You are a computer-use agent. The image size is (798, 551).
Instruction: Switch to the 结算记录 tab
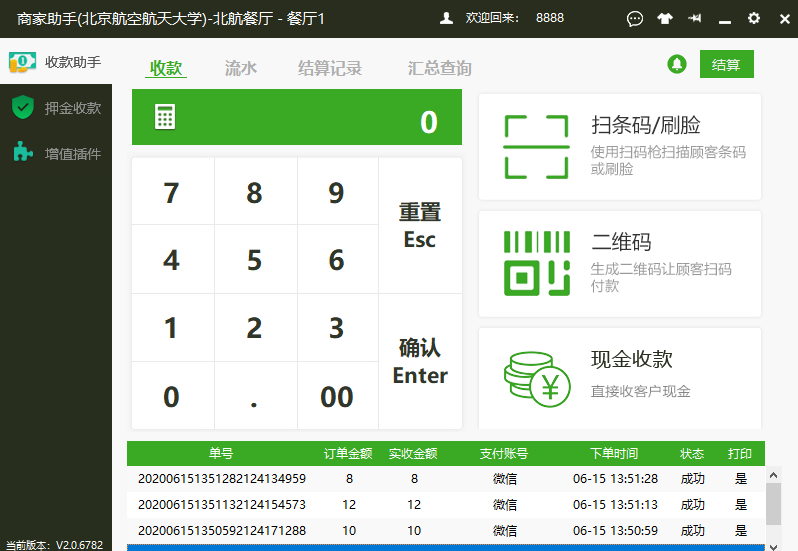click(330, 68)
